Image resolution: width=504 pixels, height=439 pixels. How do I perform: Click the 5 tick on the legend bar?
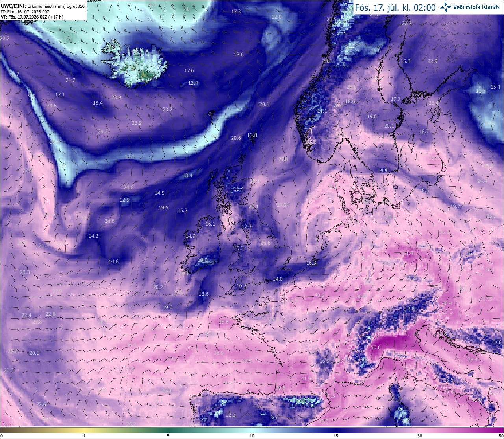168,436
